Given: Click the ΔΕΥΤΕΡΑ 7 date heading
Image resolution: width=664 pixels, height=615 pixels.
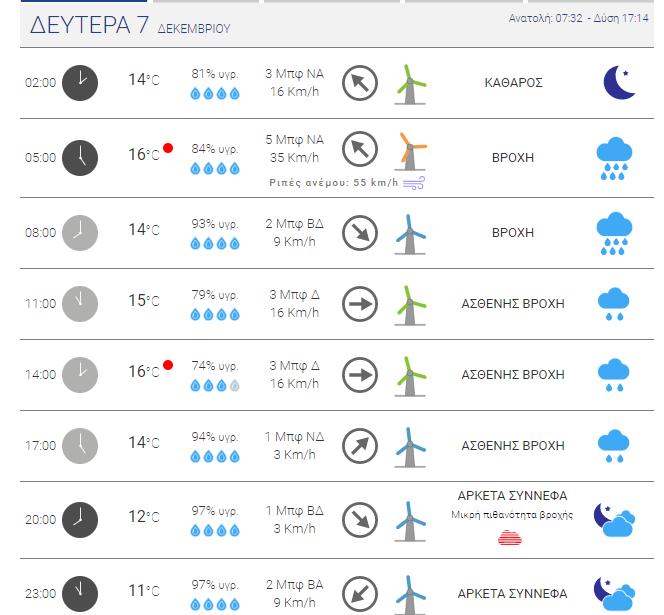Looking at the screenshot, I should click(89, 25).
